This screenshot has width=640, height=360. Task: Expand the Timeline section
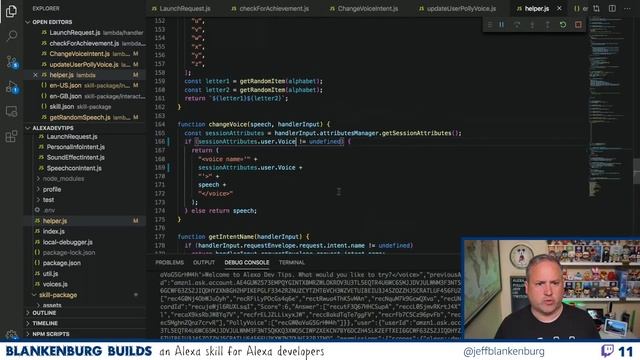pos(45,323)
